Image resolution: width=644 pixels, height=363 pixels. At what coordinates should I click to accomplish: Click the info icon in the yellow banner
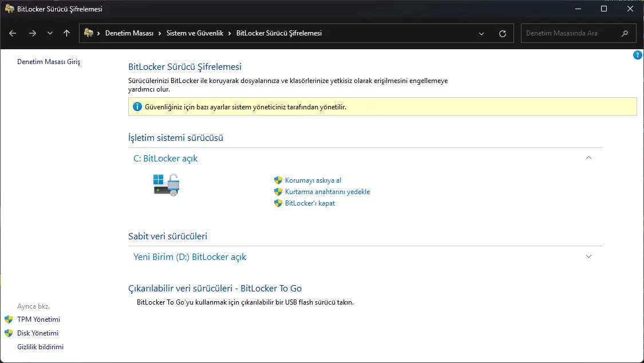[x=137, y=106]
